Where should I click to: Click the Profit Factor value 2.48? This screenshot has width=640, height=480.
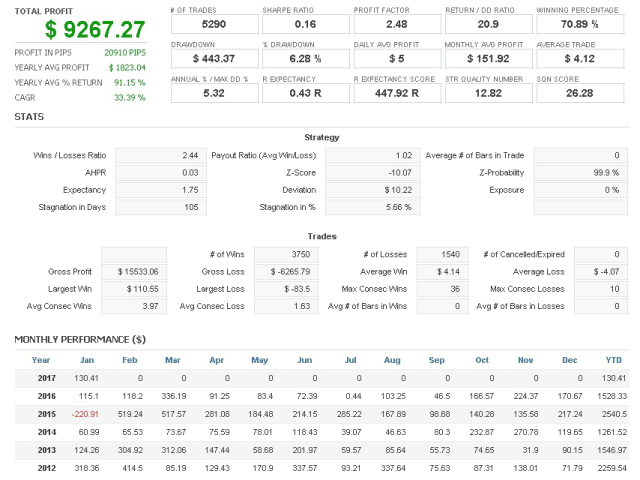[397, 24]
